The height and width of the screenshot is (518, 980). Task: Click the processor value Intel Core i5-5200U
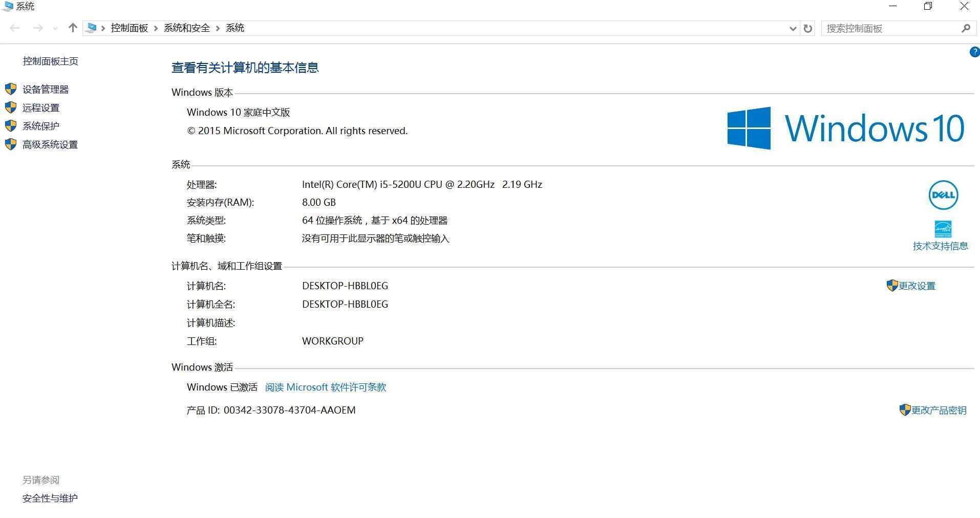(422, 185)
